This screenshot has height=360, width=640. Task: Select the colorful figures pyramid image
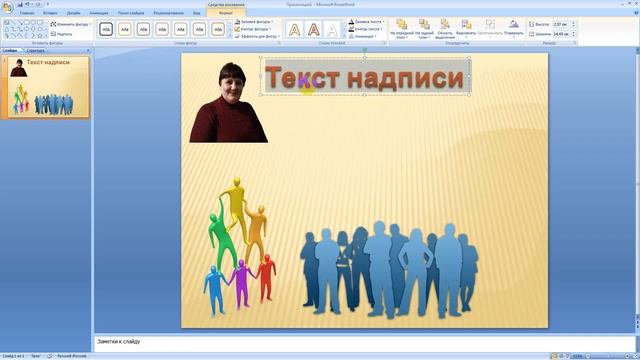pyautogui.click(x=240, y=247)
